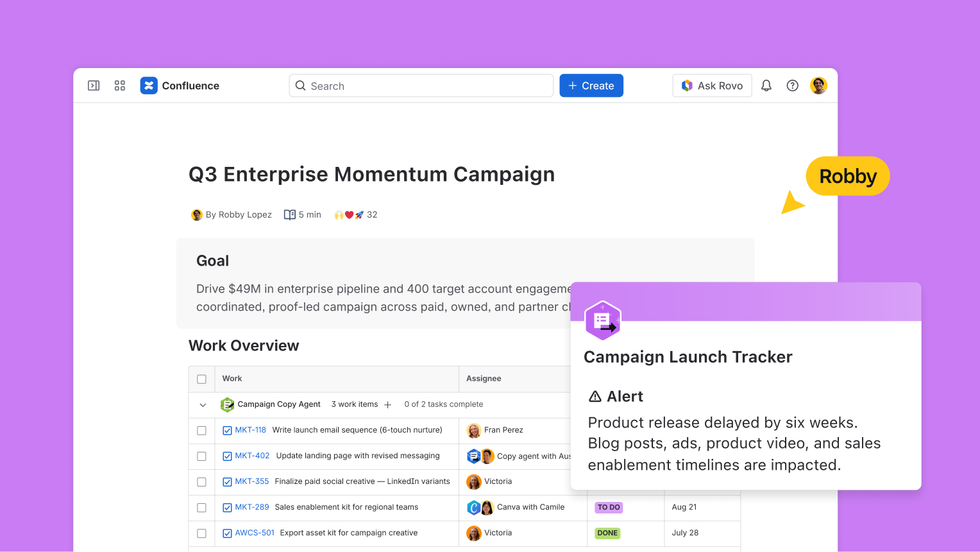Viewport: 980px width, 552px height.
Task: Open the MKT-289 issue link
Action: (252, 507)
